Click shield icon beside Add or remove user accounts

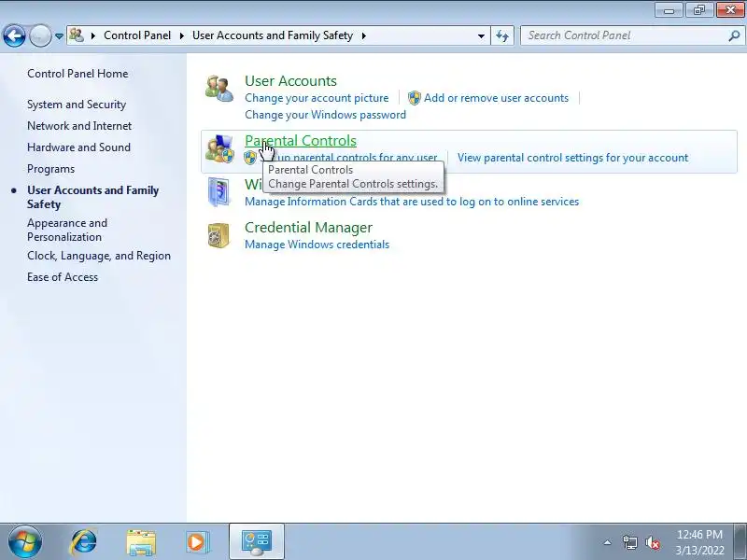click(x=414, y=98)
